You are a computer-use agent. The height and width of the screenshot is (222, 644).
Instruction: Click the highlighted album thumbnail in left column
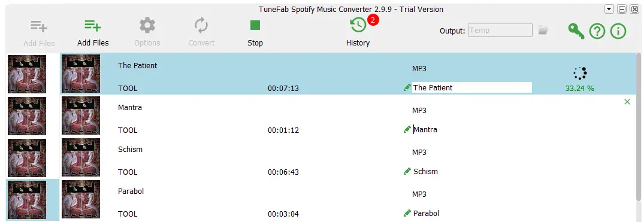27,200
